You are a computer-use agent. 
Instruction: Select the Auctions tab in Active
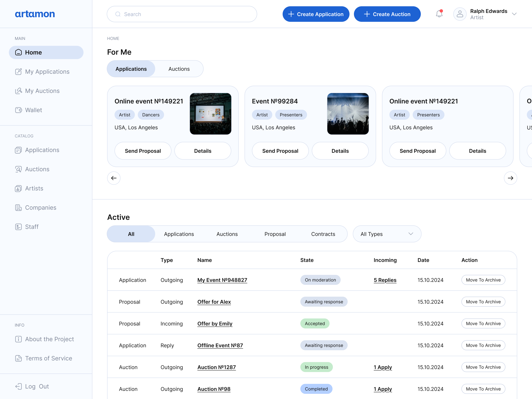(x=227, y=234)
